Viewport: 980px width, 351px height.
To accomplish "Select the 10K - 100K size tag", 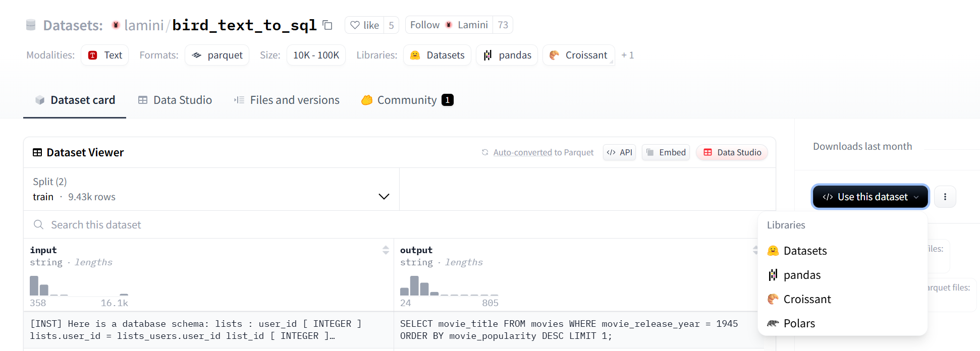I will click(x=316, y=55).
